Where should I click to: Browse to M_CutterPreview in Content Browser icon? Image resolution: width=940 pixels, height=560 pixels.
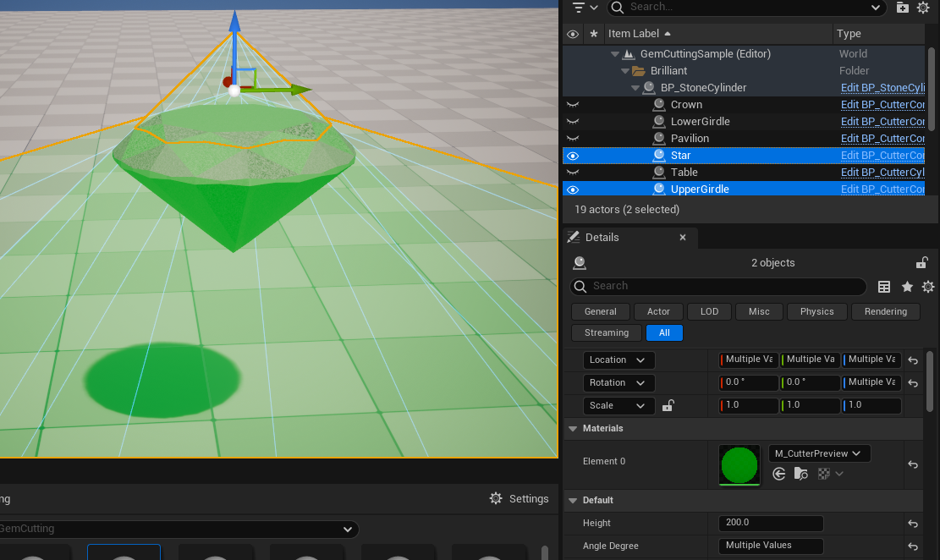click(x=801, y=474)
